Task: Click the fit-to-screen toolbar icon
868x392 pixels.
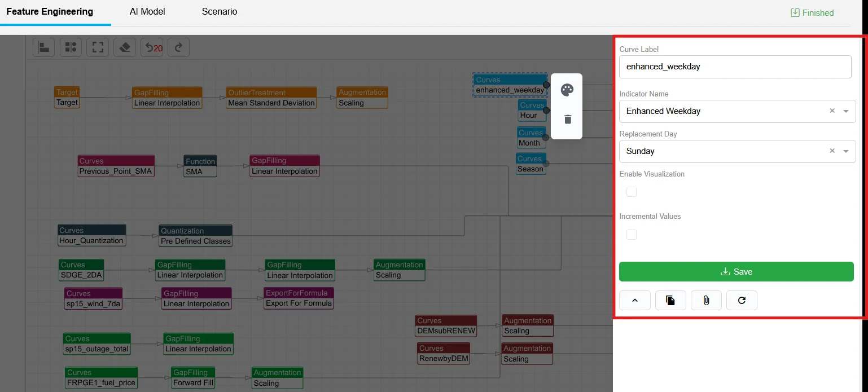Action: [98, 47]
